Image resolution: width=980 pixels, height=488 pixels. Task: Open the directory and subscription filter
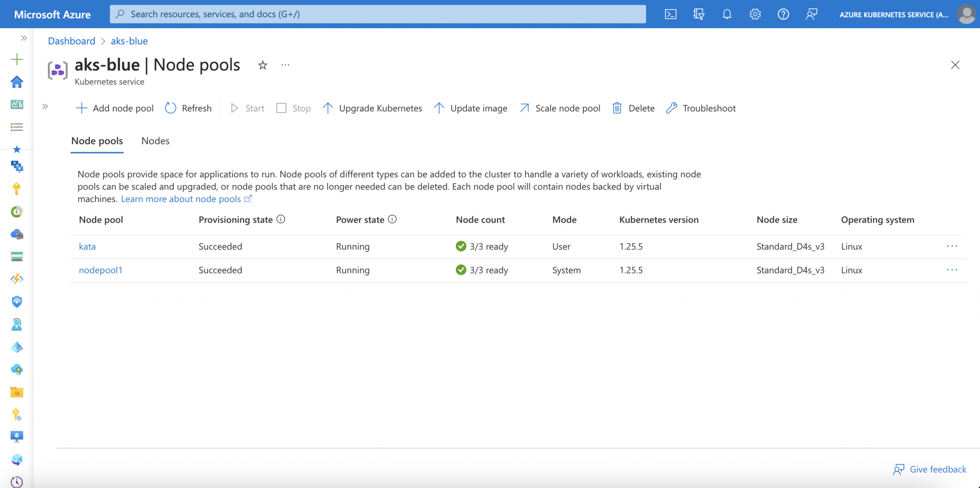tap(699, 14)
